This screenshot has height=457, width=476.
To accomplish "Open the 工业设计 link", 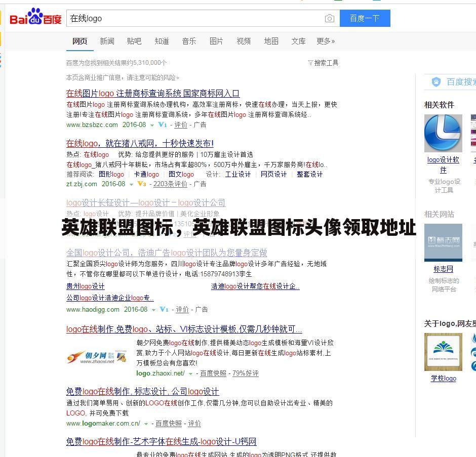I will coord(238,174).
